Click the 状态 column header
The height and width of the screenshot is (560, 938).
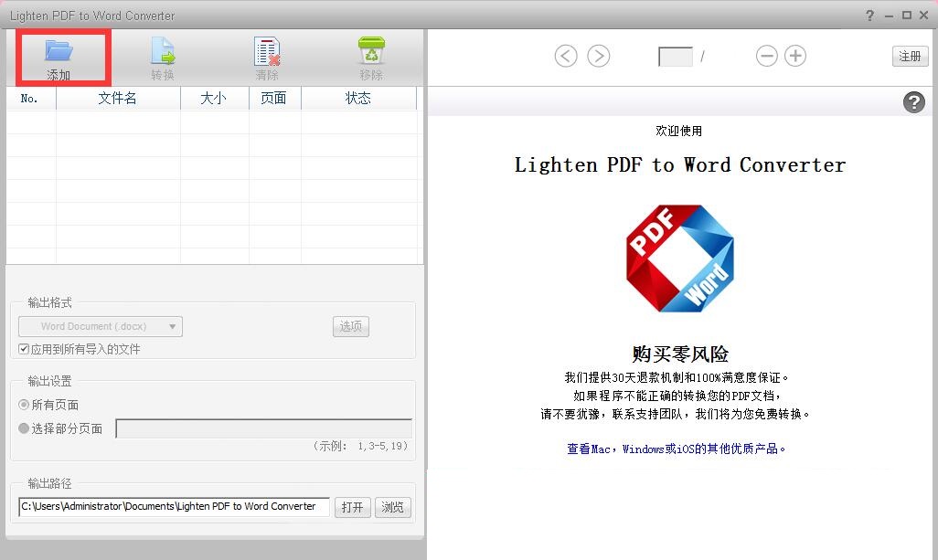click(358, 99)
